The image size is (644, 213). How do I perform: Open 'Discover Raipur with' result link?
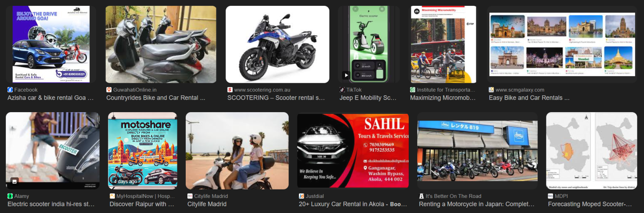(142, 204)
